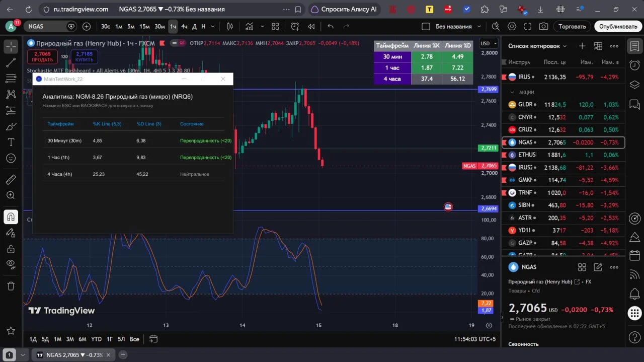Image resolution: width=644 pixels, height=362 pixels.
Task: Select ETHUSI row in the watchlist
Action: pyautogui.click(x=563, y=155)
